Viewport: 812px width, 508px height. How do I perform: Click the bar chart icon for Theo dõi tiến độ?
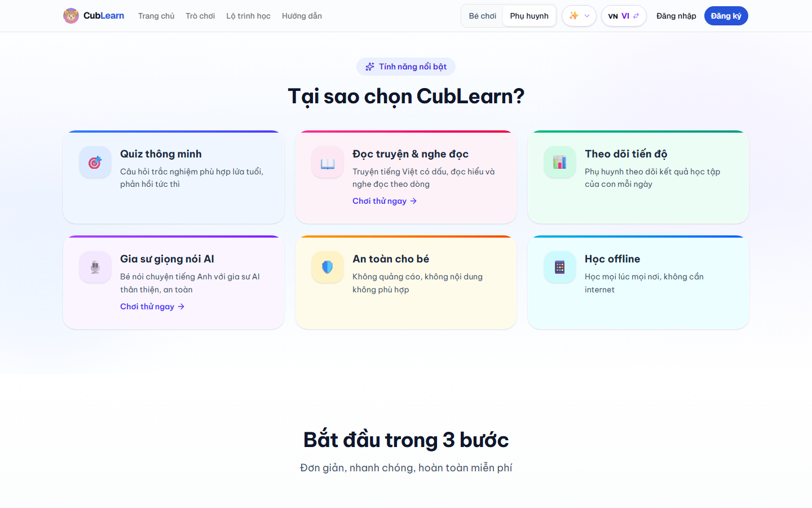pos(560,163)
